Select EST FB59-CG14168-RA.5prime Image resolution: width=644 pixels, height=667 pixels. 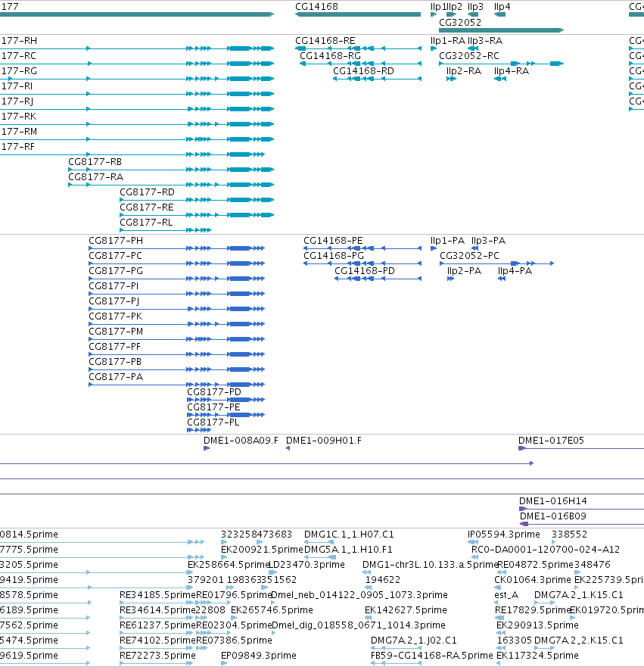pyautogui.click(x=432, y=656)
